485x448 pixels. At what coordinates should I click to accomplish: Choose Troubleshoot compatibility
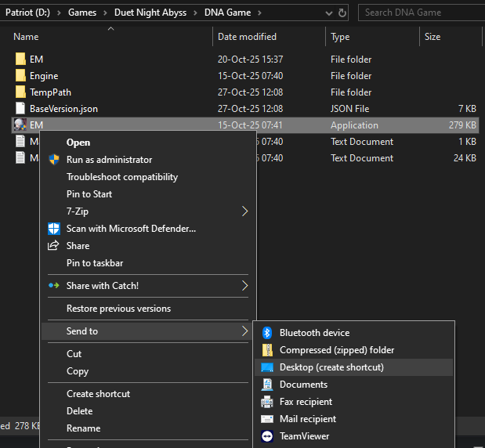coord(122,177)
